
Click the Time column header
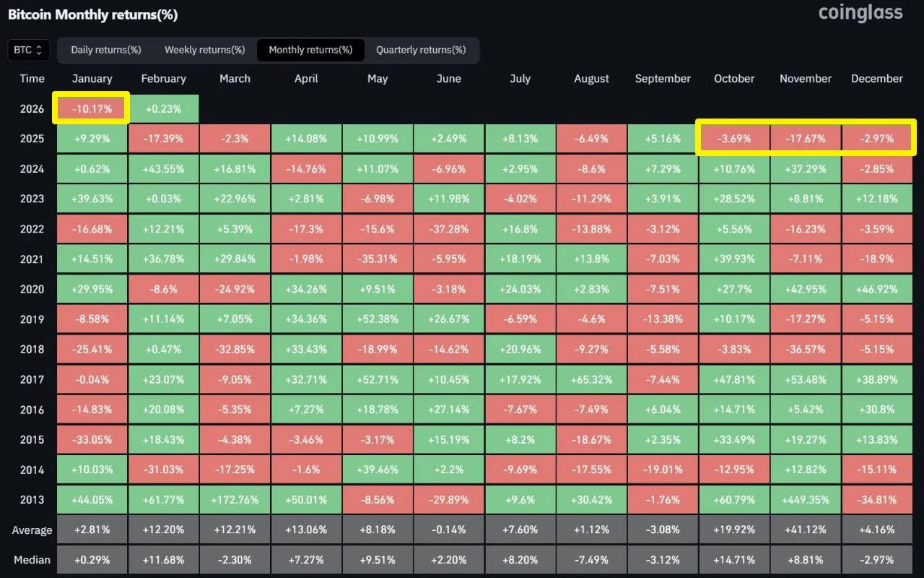[32, 79]
